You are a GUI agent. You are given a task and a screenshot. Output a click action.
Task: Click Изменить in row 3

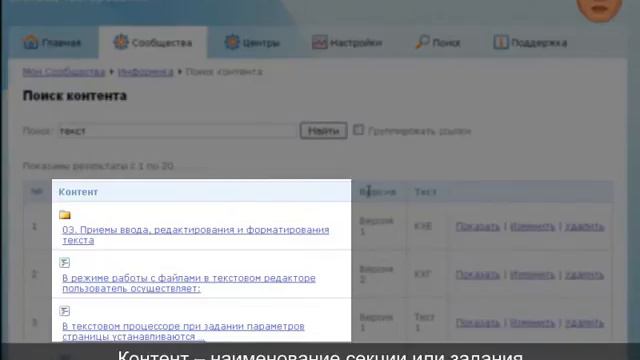pyautogui.click(x=533, y=323)
